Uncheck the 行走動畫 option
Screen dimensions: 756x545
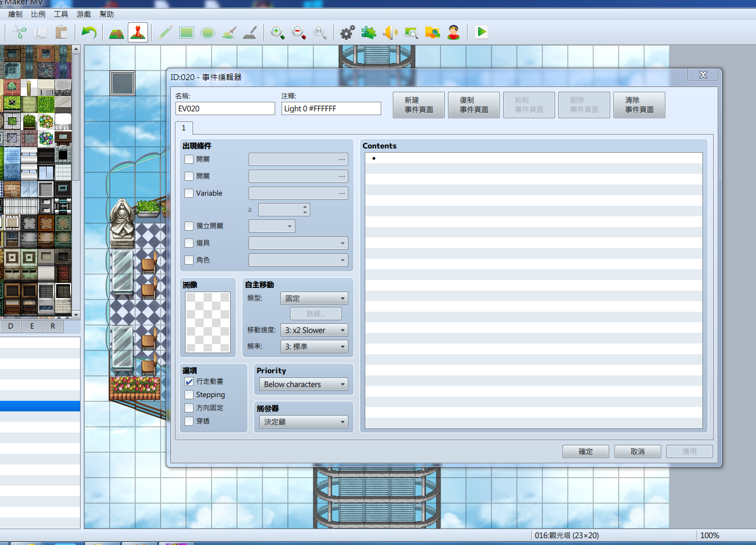point(189,382)
